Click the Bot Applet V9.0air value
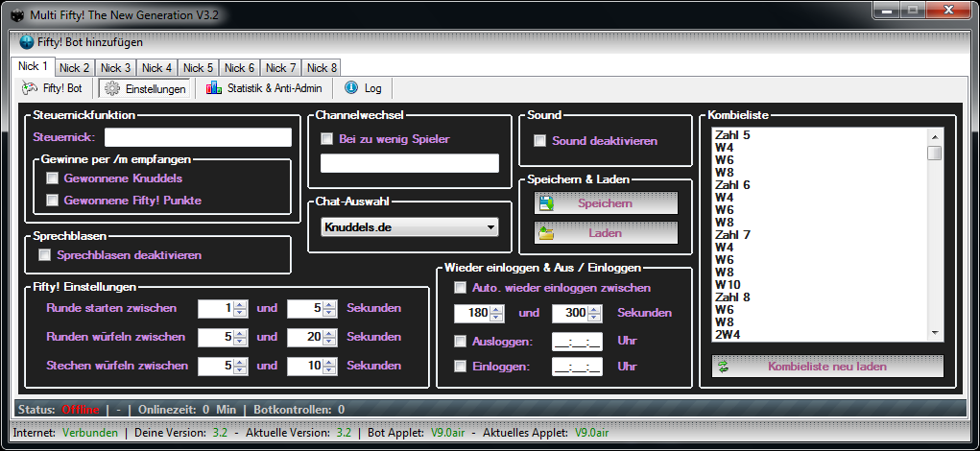980x451 pixels. pyautogui.click(x=447, y=432)
